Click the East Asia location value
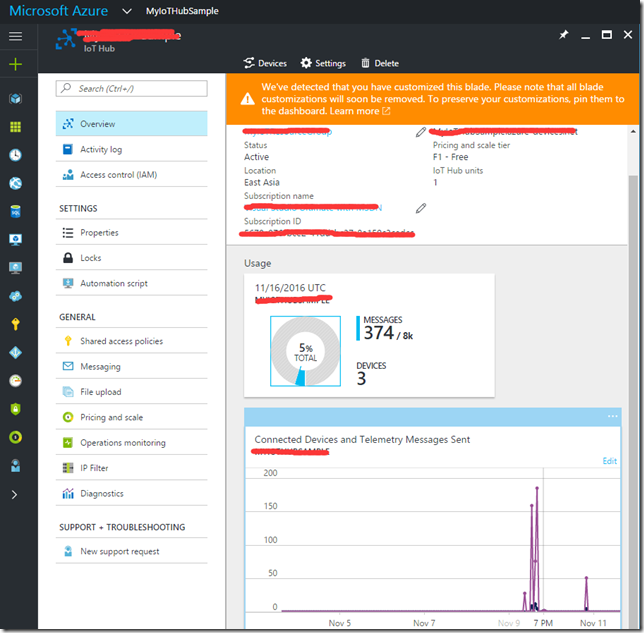The width and height of the screenshot is (644, 633). (x=262, y=182)
